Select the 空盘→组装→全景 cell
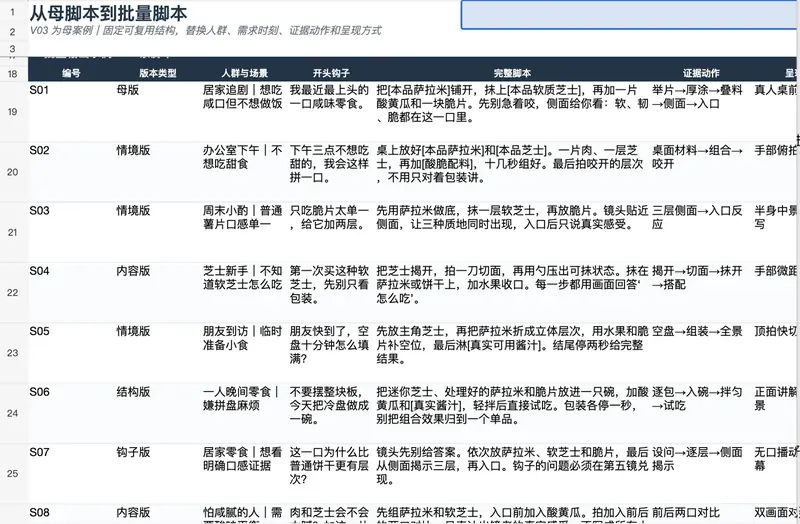Screen dimensions: 800x524 coord(702,353)
